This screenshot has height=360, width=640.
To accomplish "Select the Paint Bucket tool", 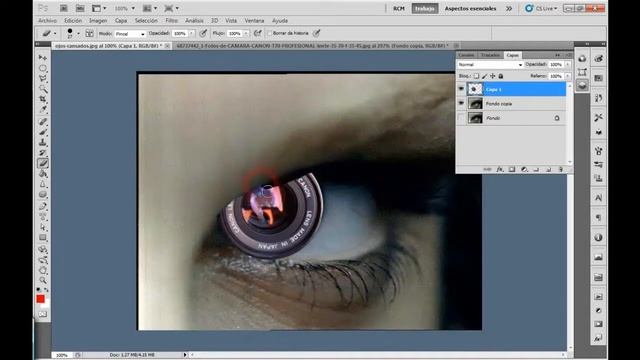I will click(42, 174).
